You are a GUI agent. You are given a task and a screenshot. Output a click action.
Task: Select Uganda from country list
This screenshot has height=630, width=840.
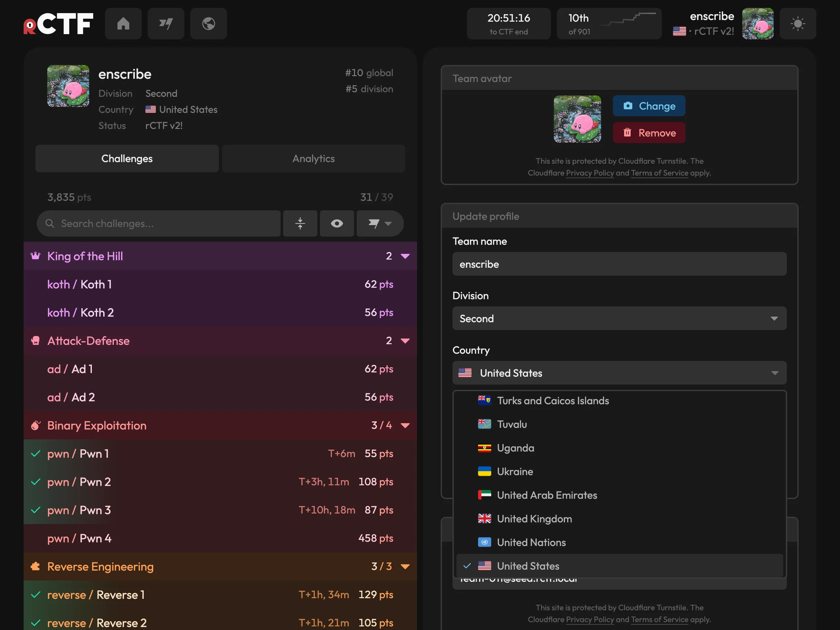pos(619,448)
